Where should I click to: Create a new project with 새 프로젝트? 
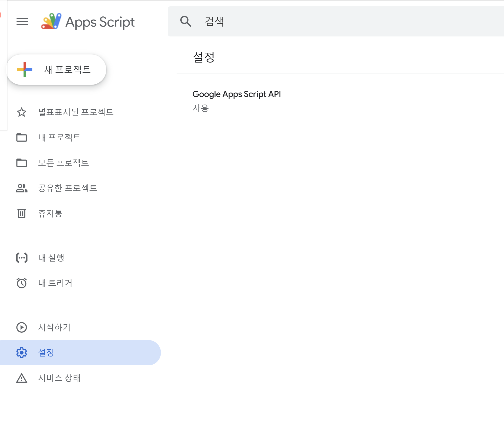pos(56,70)
